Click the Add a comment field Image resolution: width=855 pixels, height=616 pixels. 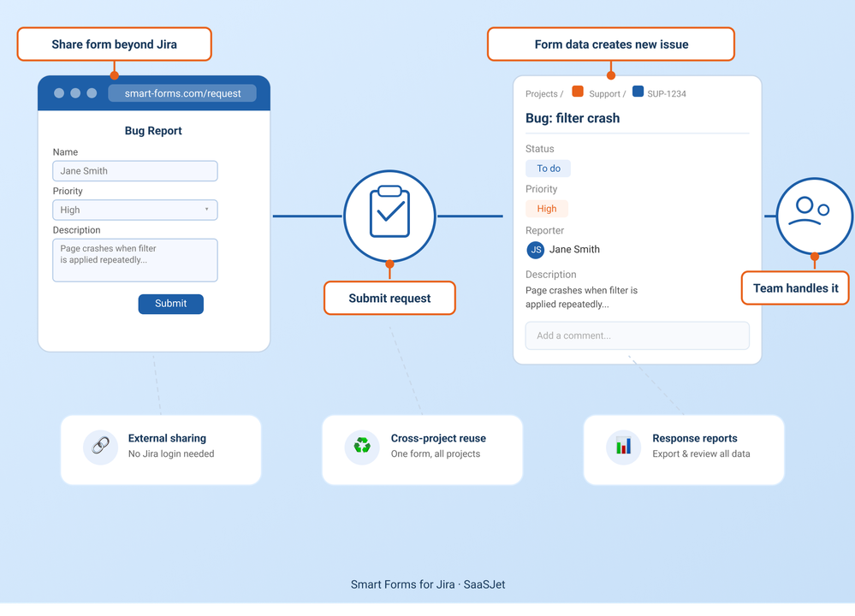(x=637, y=335)
